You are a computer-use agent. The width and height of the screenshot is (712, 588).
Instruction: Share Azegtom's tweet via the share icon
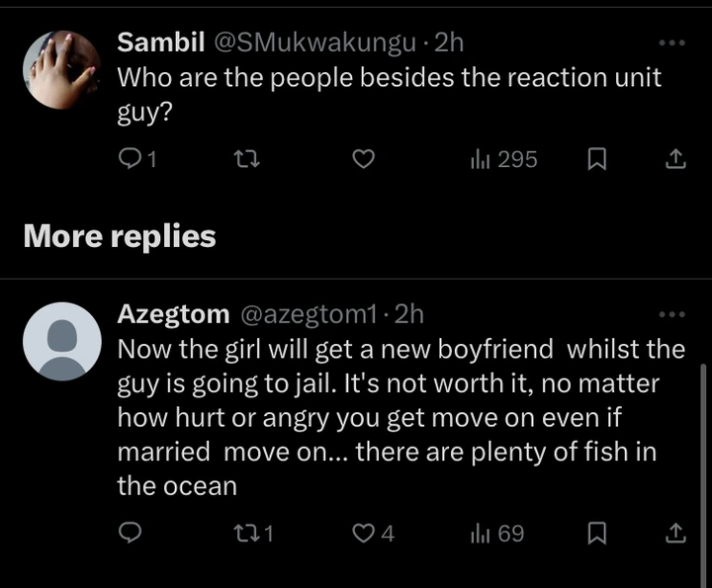click(x=675, y=533)
